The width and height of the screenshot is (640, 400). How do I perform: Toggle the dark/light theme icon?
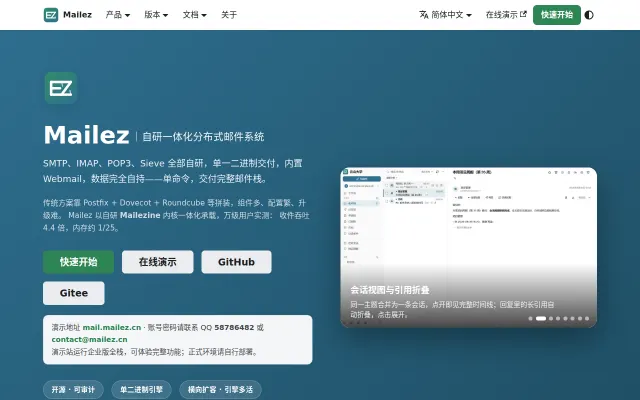coord(589,15)
